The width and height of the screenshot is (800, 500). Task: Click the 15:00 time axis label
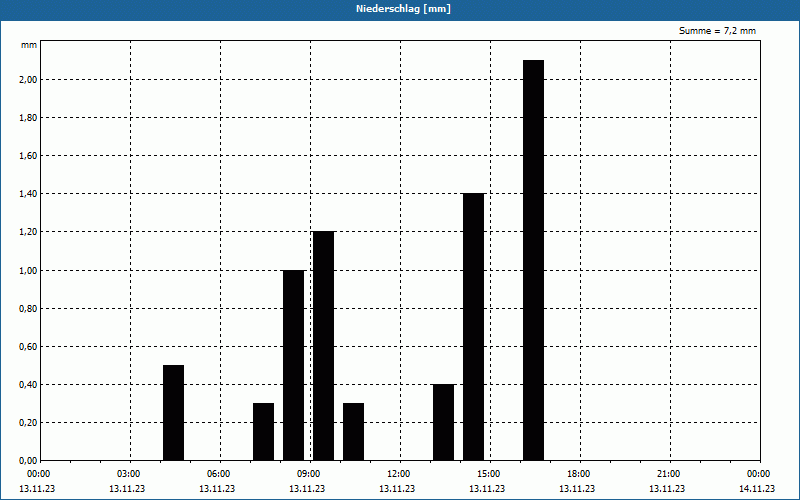point(488,474)
